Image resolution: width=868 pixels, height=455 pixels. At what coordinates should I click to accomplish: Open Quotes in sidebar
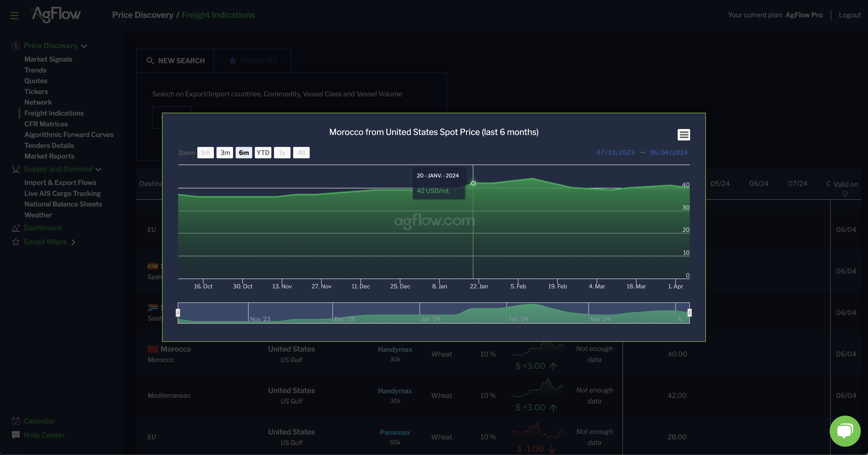(x=36, y=81)
